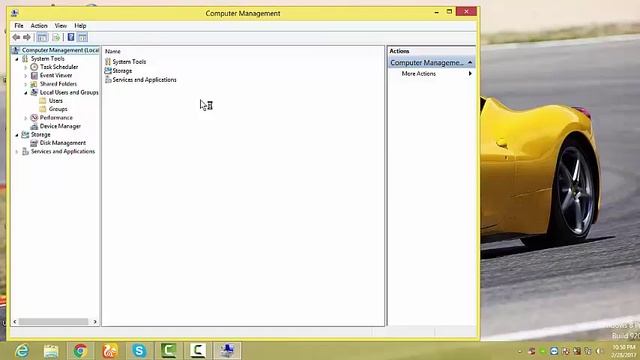
Task: Open the green Camtasia taskbar icon
Action: coord(169,351)
